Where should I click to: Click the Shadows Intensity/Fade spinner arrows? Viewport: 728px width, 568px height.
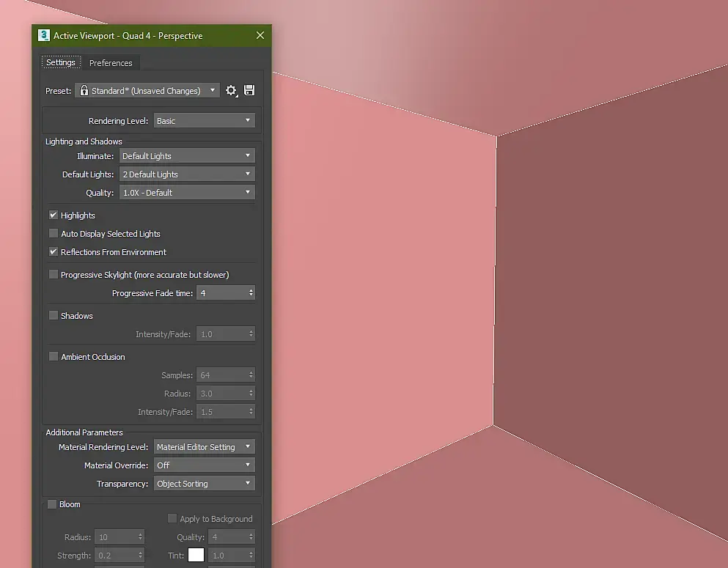point(251,334)
